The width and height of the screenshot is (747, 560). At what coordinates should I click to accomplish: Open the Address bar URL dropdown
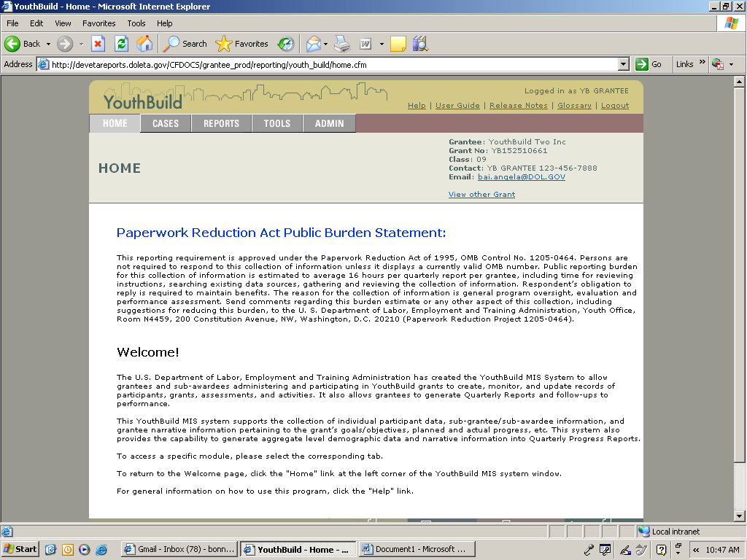click(x=623, y=64)
